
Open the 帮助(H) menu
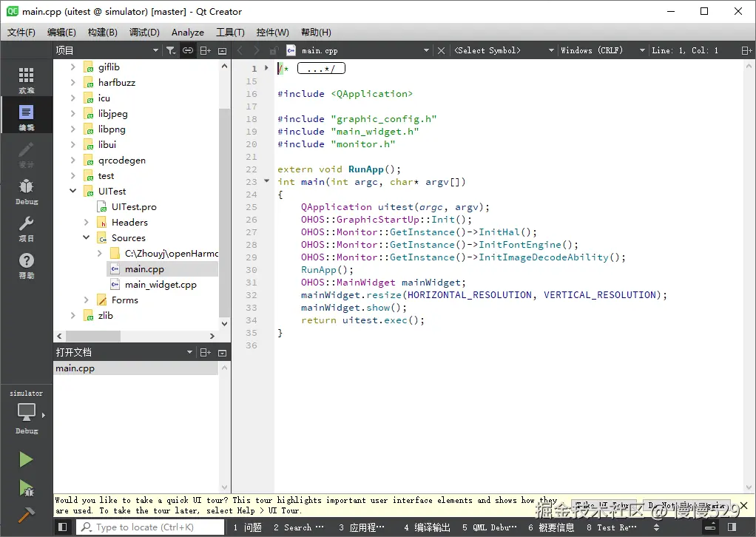[316, 33]
